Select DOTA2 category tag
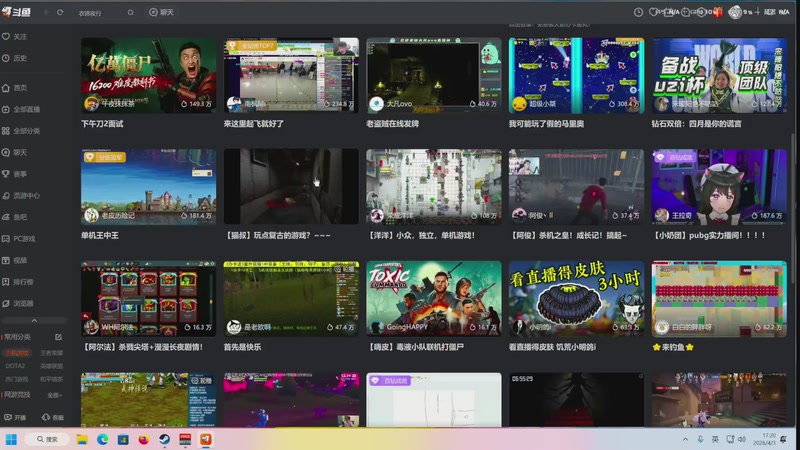The width and height of the screenshot is (800, 450). (x=15, y=366)
